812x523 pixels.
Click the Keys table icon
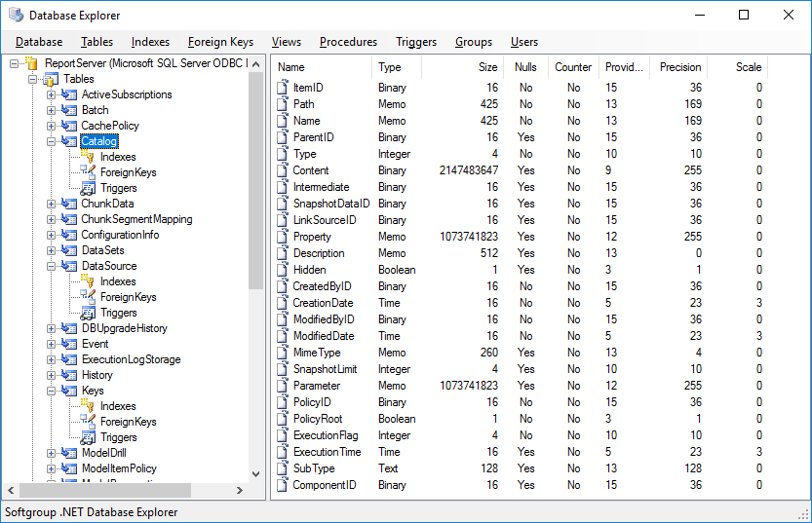click(x=69, y=391)
